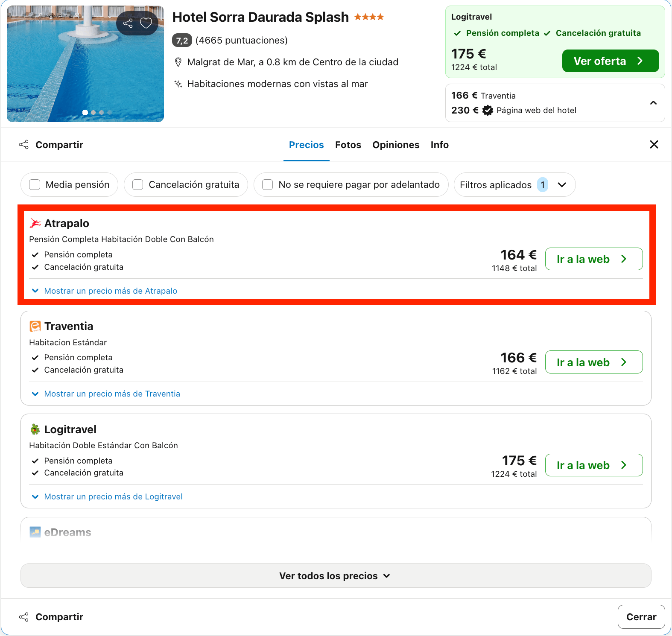Viewport: 672px width, 636px height.
Task: Click the share icon in the bottom bar
Action: pos(24,617)
